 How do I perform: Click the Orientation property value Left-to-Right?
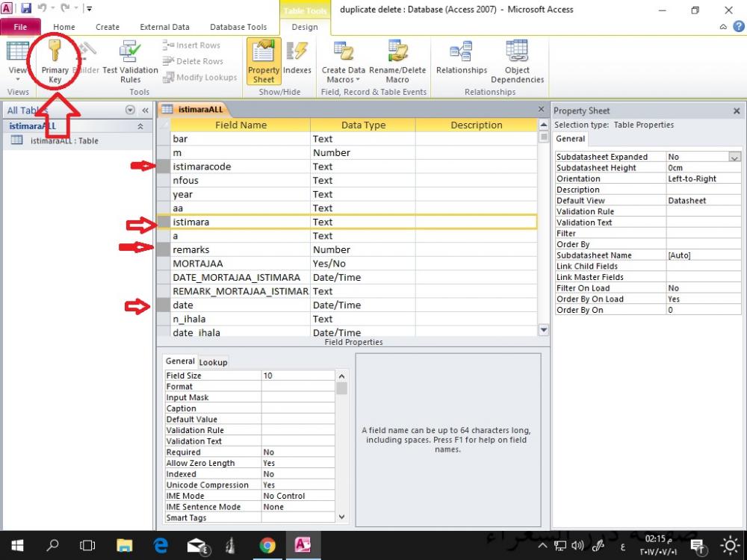point(703,178)
